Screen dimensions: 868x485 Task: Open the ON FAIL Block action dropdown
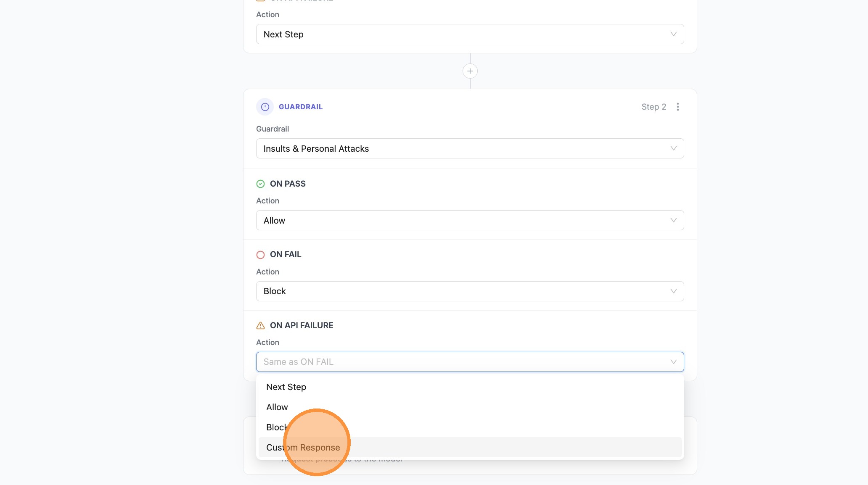463,291
